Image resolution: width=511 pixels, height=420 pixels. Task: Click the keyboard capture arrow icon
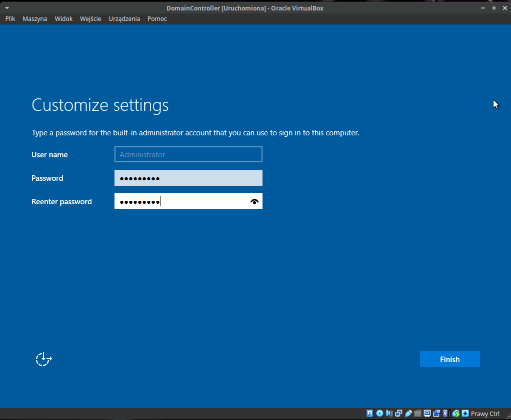tap(465, 413)
